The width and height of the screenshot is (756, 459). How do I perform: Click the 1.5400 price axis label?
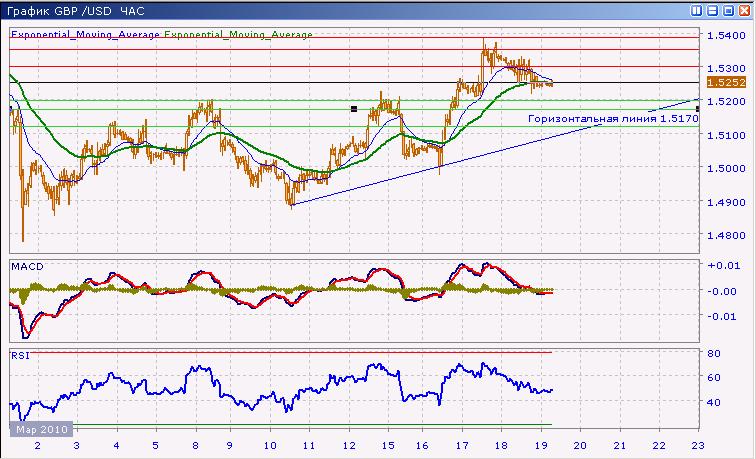point(723,36)
